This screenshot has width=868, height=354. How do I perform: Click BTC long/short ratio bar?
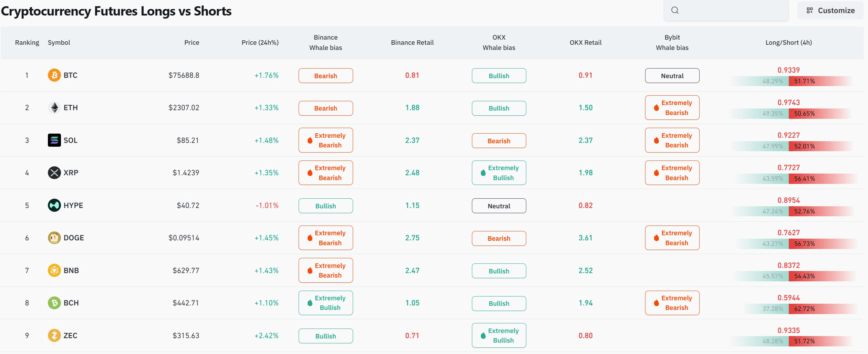788,81
